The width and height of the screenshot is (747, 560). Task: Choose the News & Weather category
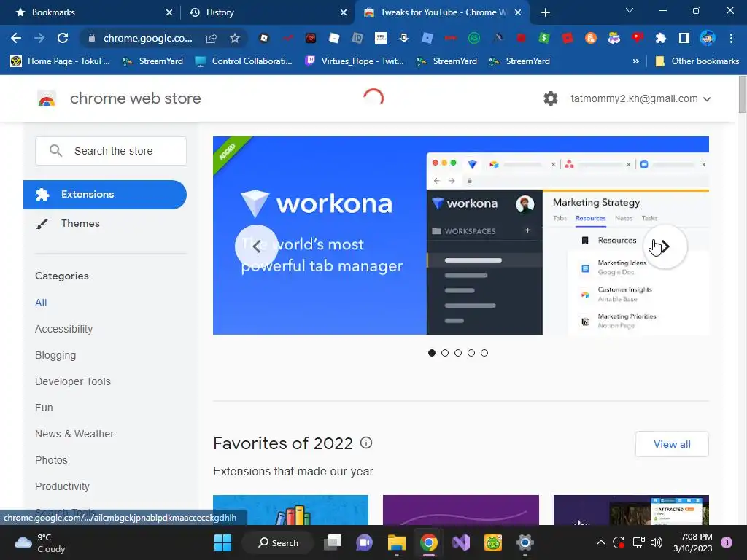[x=74, y=434]
